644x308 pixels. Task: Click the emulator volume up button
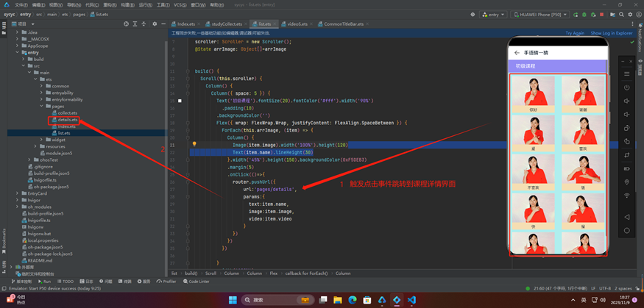627,101
